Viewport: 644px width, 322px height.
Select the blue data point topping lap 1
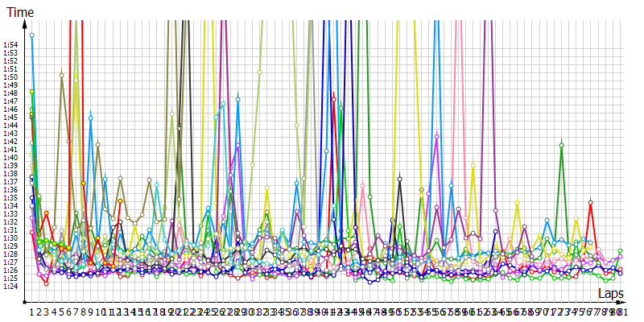pyautogui.click(x=32, y=35)
